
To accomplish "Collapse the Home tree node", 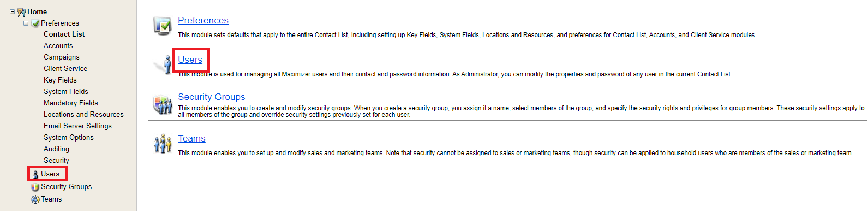I will [x=12, y=11].
